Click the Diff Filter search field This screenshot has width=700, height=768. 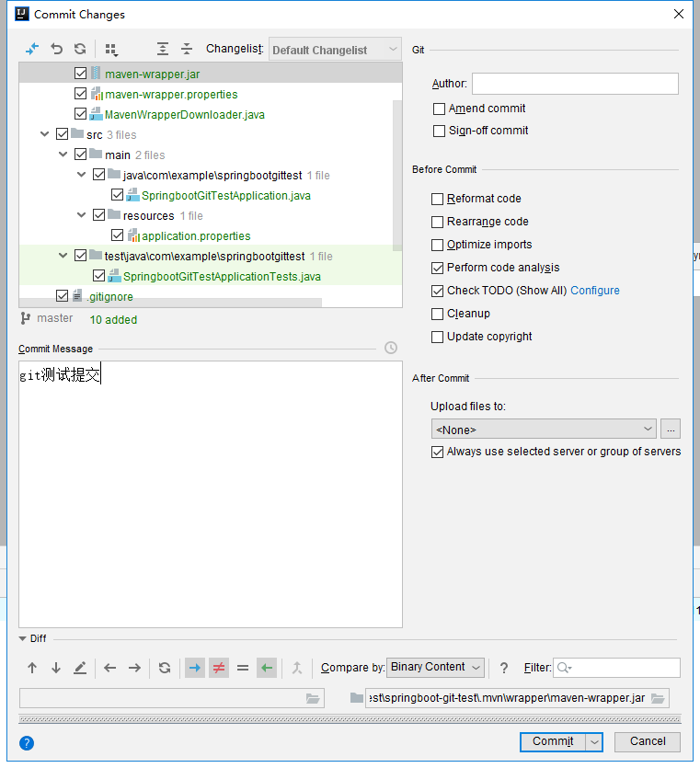[x=616, y=668]
